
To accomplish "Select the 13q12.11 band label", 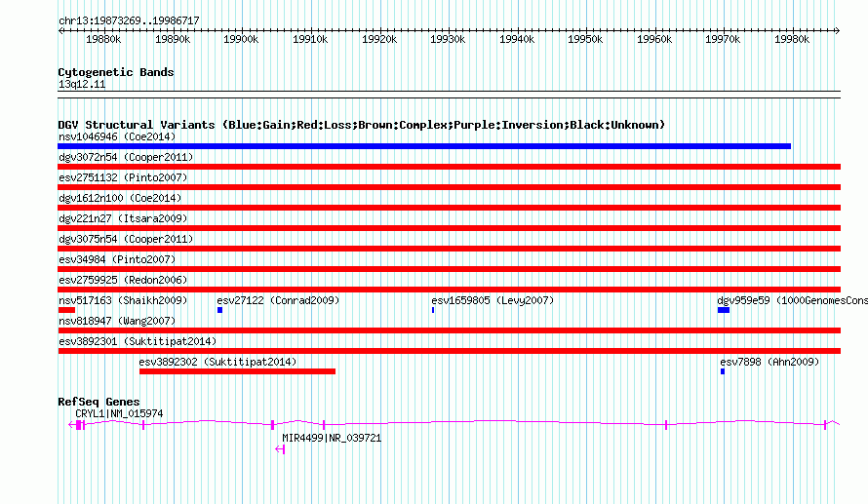I will (x=82, y=84).
